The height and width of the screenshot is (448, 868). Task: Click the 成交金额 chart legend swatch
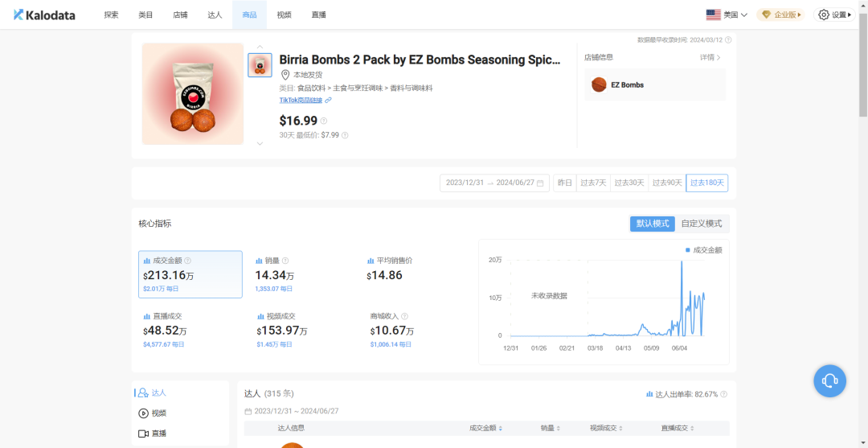(x=688, y=250)
